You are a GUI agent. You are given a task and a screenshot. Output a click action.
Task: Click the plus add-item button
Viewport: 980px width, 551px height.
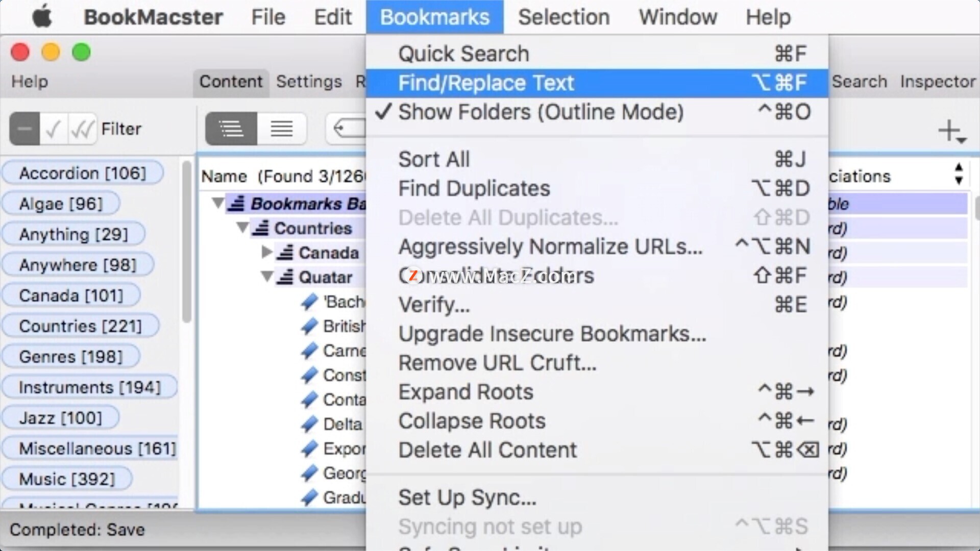coord(951,131)
